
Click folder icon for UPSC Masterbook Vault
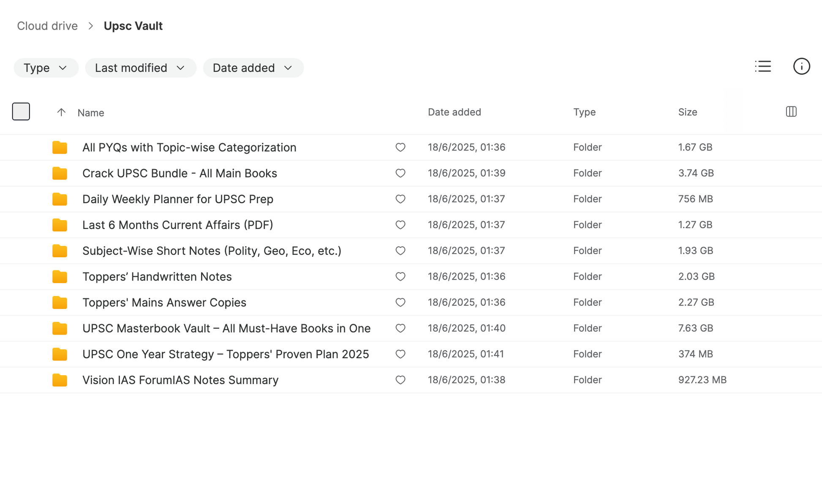60,328
